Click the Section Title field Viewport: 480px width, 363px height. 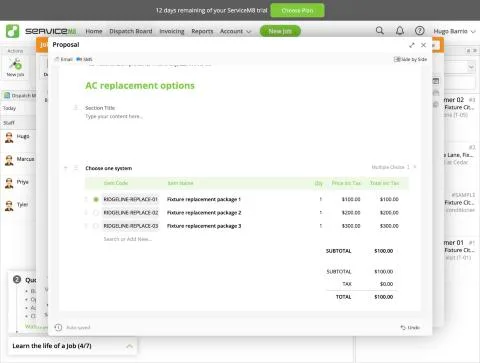[x=100, y=108]
